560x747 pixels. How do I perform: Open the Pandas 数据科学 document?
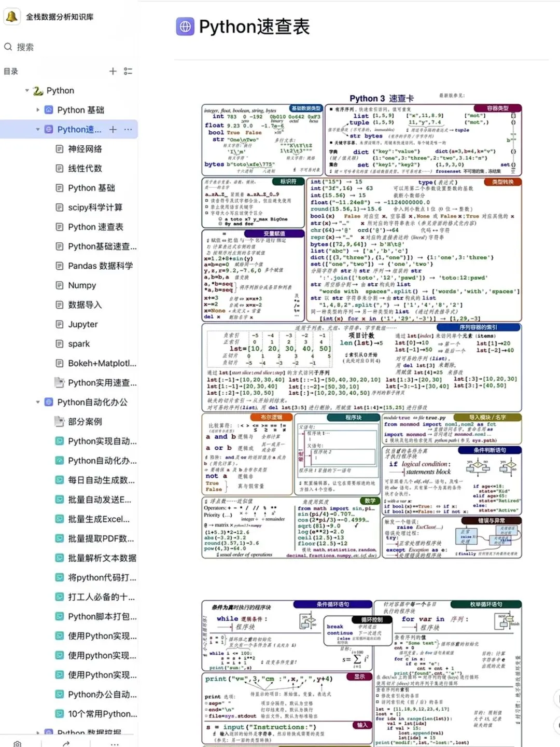pyautogui.click(x=101, y=266)
